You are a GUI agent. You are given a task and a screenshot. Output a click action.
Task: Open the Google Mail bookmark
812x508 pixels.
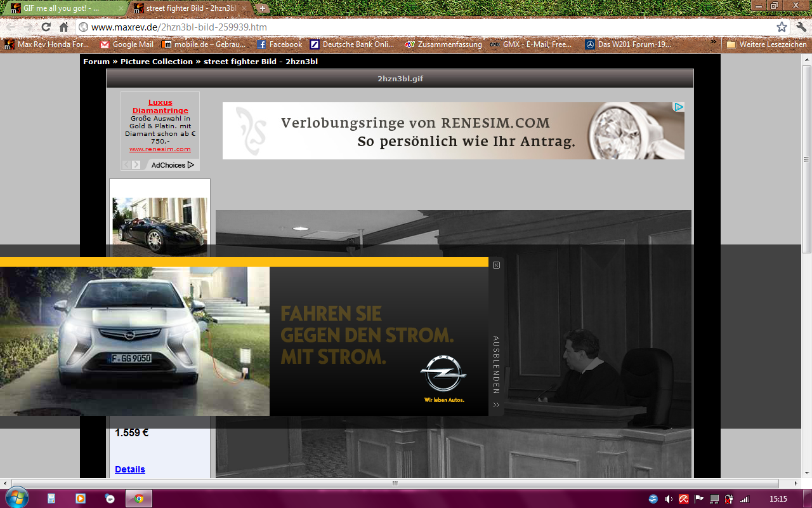click(x=127, y=44)
